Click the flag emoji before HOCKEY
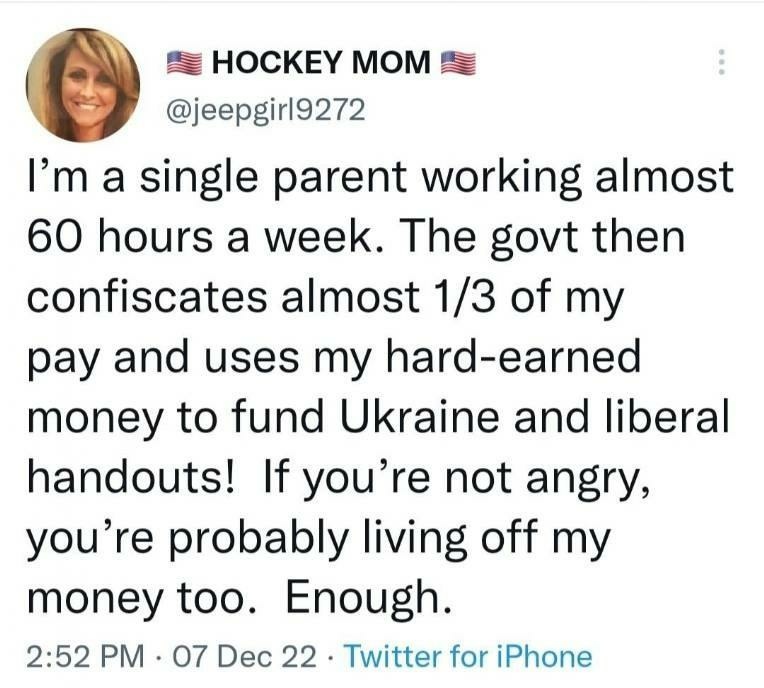This screenshot has height=688, width=764. tap(184, 62)
